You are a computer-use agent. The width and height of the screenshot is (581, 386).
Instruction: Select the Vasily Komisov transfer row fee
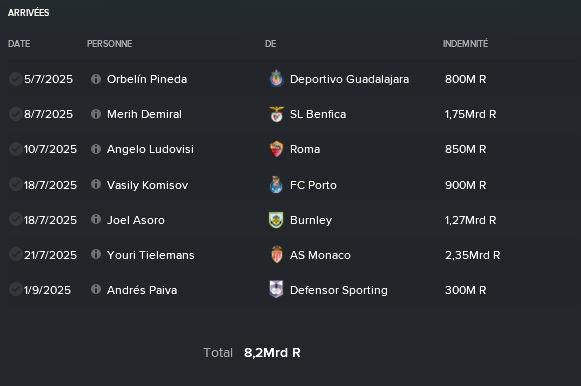(465, 185)
